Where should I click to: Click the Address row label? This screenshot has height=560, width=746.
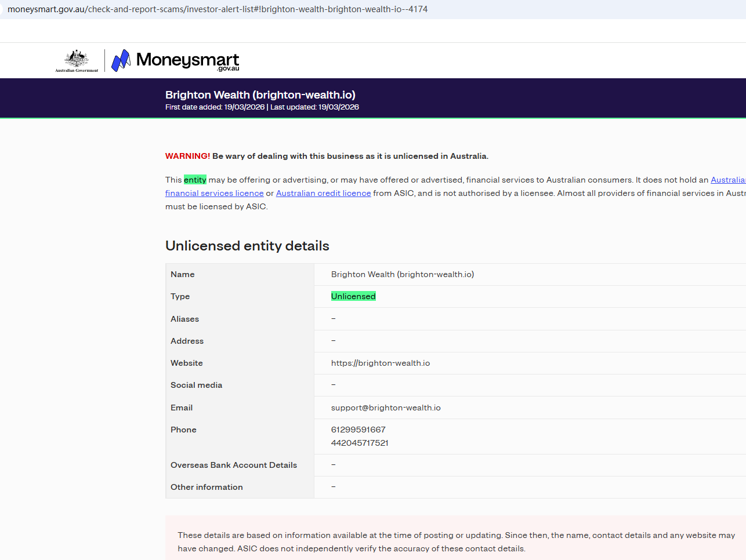(x=187, y=341)
